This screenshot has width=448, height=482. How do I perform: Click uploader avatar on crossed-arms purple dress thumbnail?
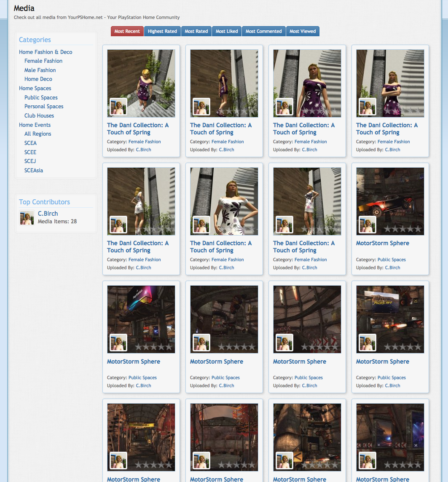click(x=368, y=107)
